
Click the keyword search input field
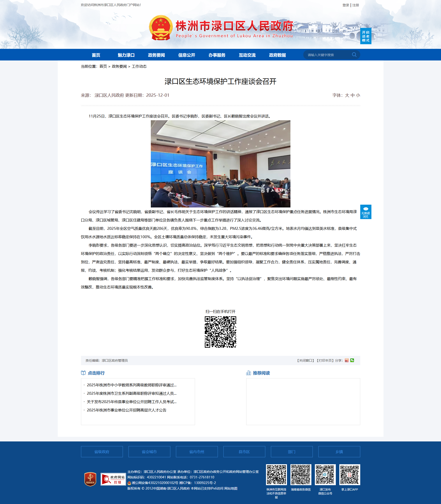(327, 55)
